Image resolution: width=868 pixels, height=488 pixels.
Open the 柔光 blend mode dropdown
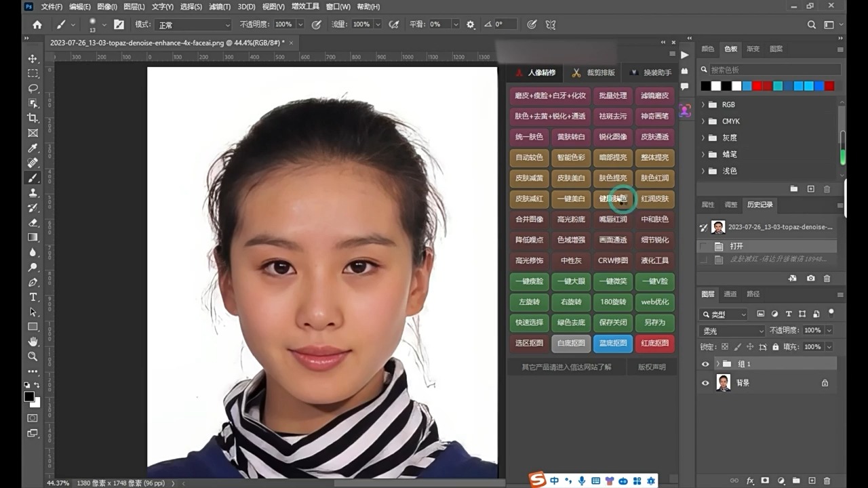[x=731, y=330]
